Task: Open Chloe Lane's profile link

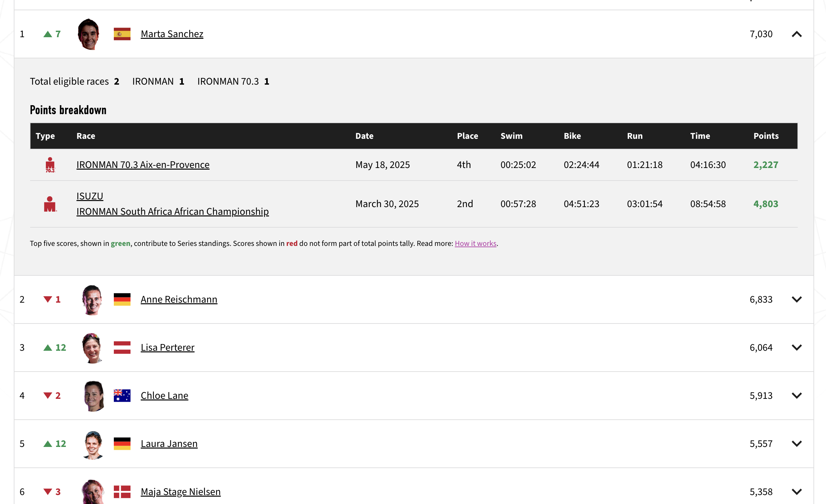Action: pos(164,395)
